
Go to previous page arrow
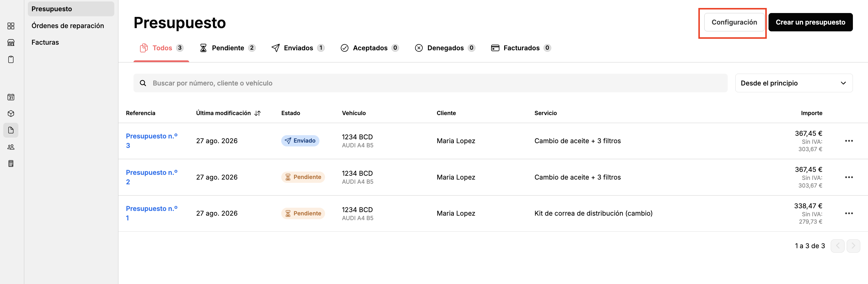(837, 246)
